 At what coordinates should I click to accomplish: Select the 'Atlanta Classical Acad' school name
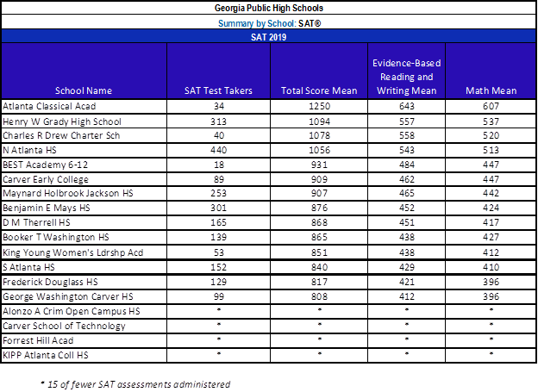pos(49,106)
